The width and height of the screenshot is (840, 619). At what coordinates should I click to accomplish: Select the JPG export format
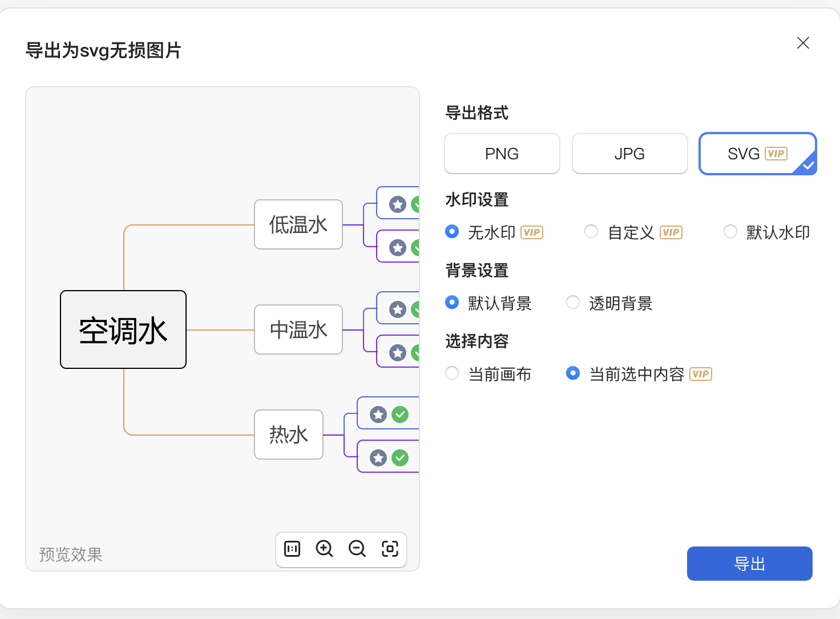tap(630, 154)
